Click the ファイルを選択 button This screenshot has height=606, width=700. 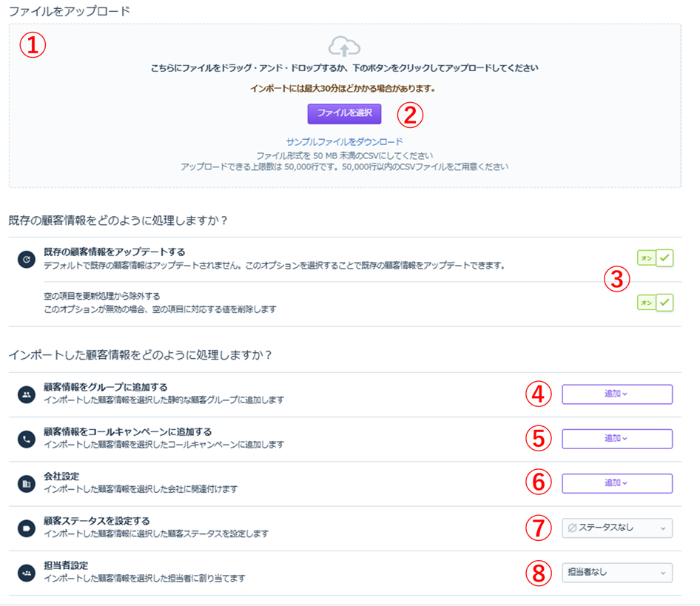pyautogui.click(x=344, y=113)
